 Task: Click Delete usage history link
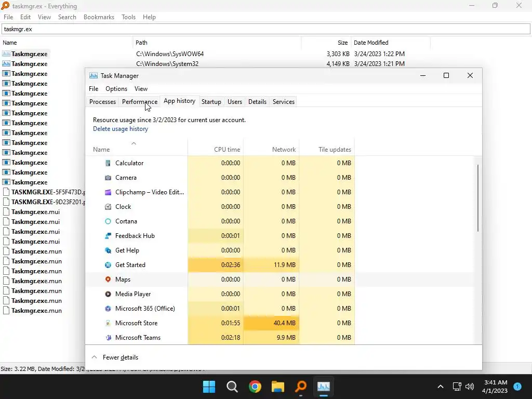tap(121, 129)
